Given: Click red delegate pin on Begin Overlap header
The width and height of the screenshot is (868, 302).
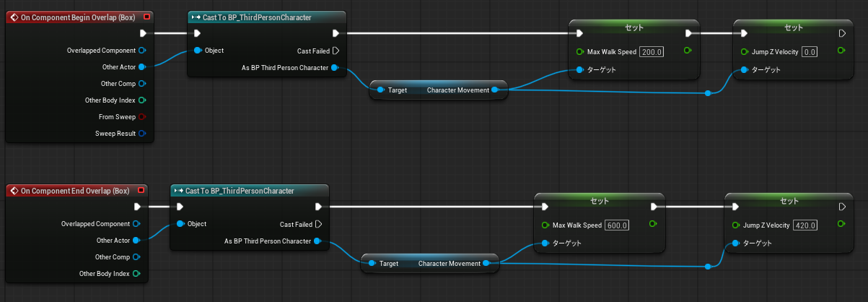Looking at the screenshot, I should coord(147,17).
